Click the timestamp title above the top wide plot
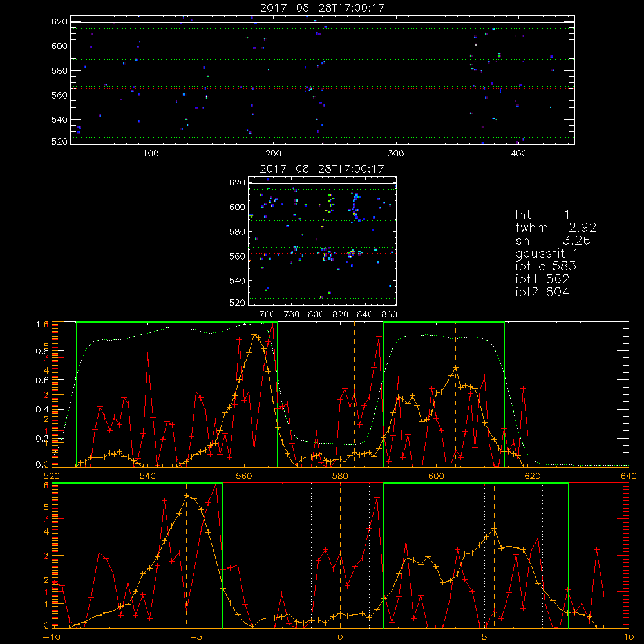644x644 pixels. pos(322,8)
